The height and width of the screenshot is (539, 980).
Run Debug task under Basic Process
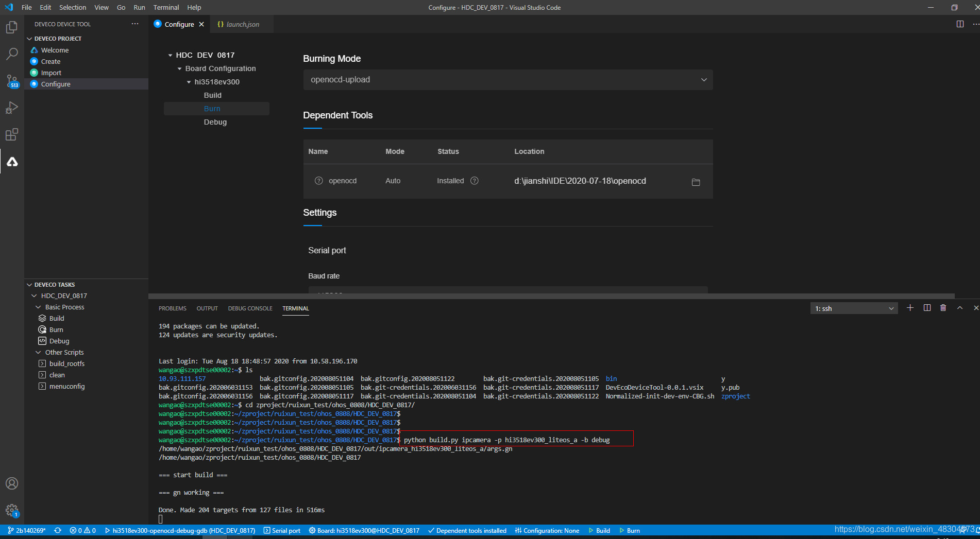pos(59,341)
